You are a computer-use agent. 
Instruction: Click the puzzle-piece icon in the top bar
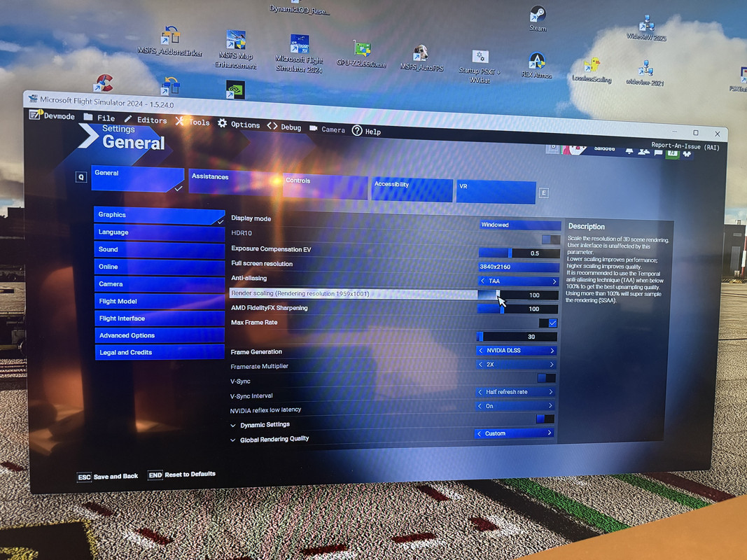687,154
